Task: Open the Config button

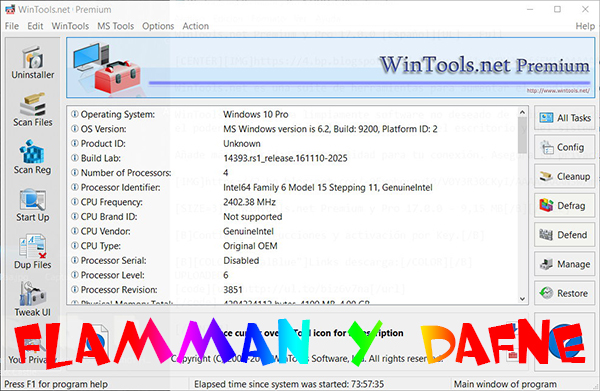Action: [565, 147]
